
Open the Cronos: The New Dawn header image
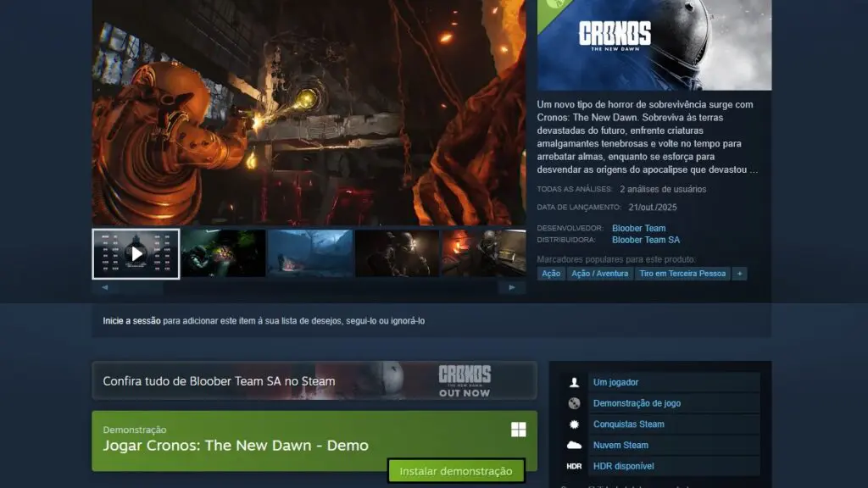[654, 44]
